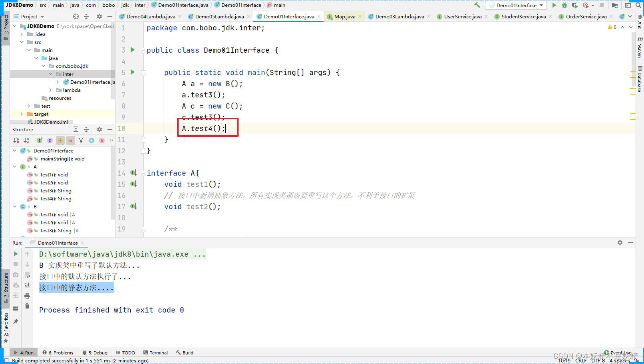Toggle Show Lambdas in Structure

pos(102,140)
